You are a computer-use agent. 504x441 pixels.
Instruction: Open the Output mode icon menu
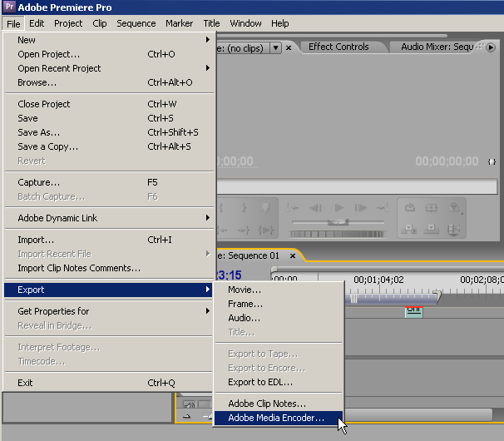point(454,208)
